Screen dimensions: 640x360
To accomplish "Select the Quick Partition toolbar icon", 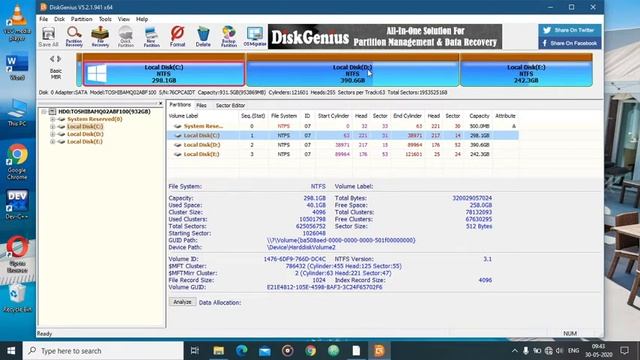I will coord(126,36).
